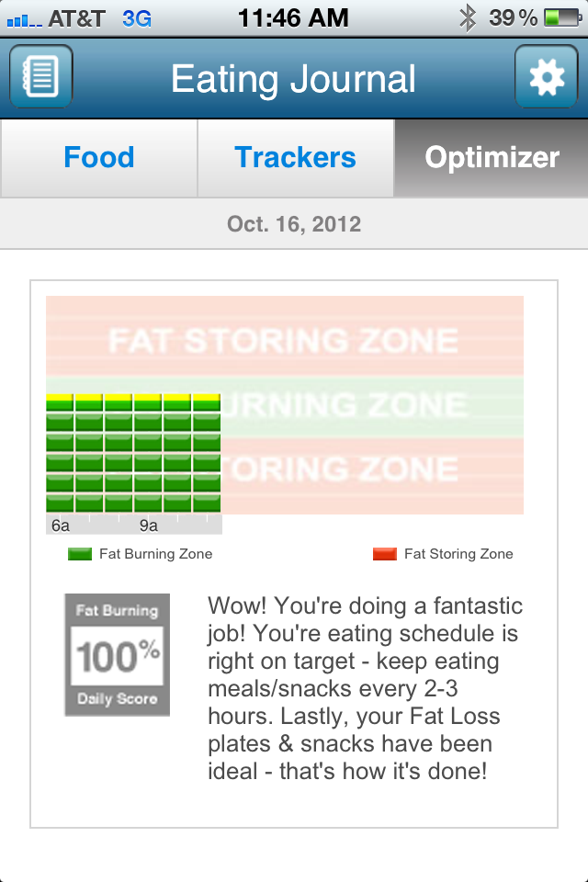588x882 pixels.
Task: Tap the feedback message starting with Wow!
Action: coord(366,688)
